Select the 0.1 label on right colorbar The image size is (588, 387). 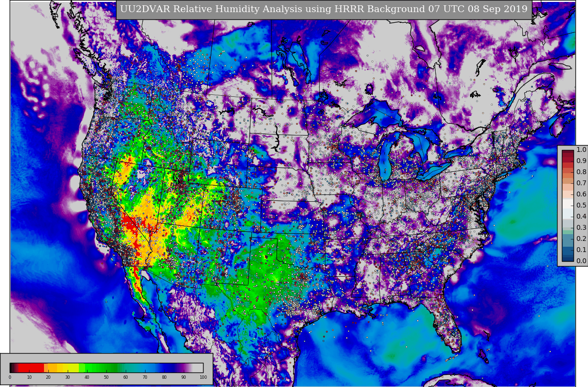coord(581,250)
